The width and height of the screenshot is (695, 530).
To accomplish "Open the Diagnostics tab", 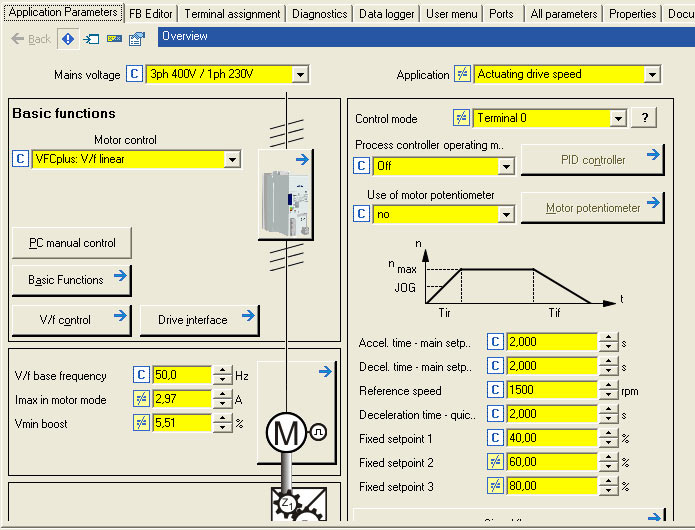I will coord(320,14).
